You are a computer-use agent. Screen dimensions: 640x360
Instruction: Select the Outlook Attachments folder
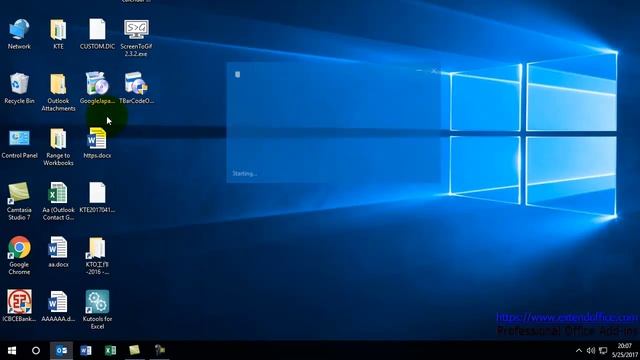coord(58,92)
